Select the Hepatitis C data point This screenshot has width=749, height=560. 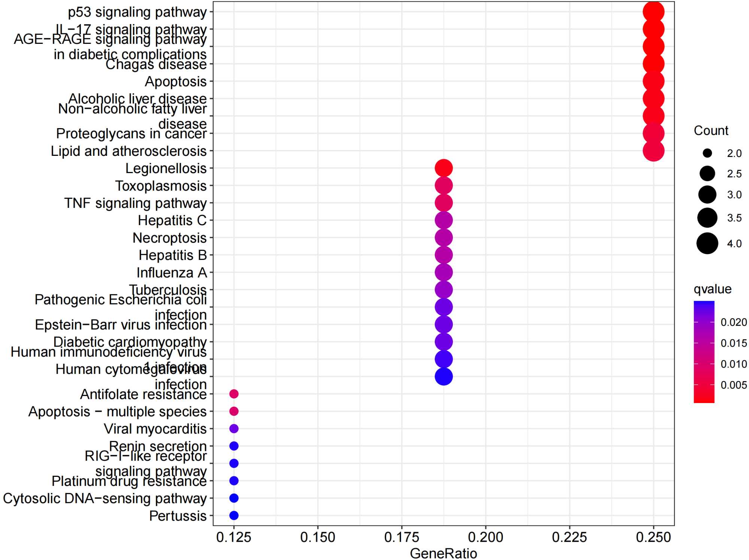point(443,220)
